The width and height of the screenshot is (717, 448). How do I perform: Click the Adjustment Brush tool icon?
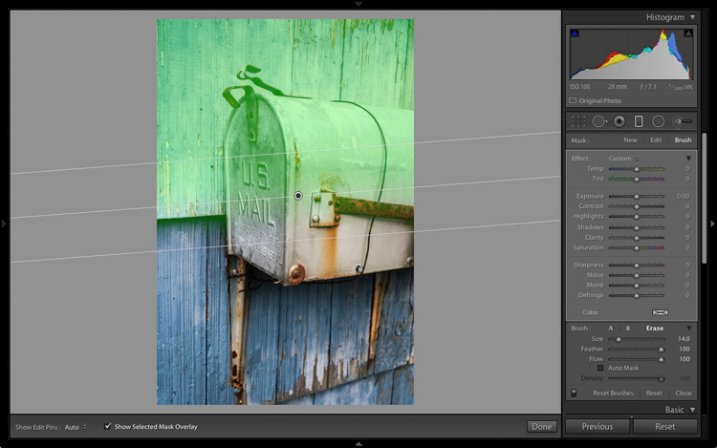click(x=684, y=121)
